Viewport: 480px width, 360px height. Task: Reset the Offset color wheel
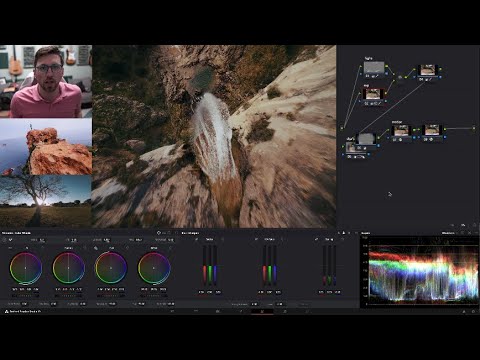tap(170, 248)
